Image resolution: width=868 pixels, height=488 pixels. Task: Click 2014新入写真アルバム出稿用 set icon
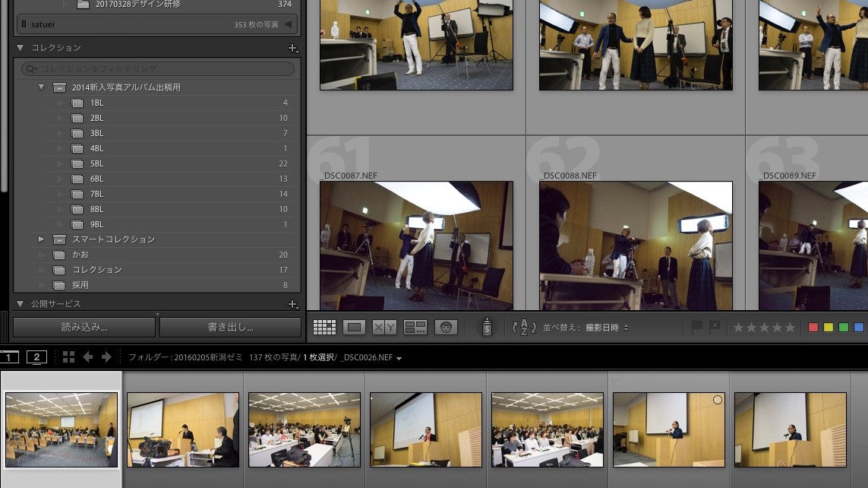click(59, 87)
